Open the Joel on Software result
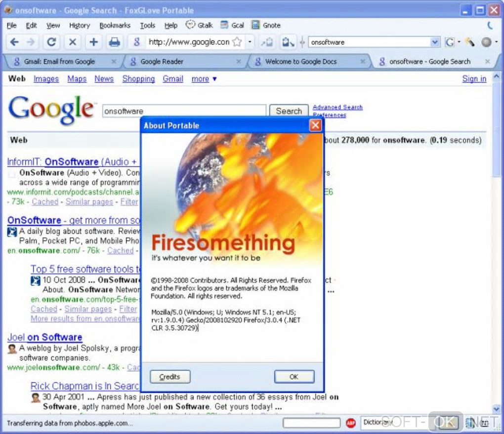504x434 pixels. pos(44,337)
